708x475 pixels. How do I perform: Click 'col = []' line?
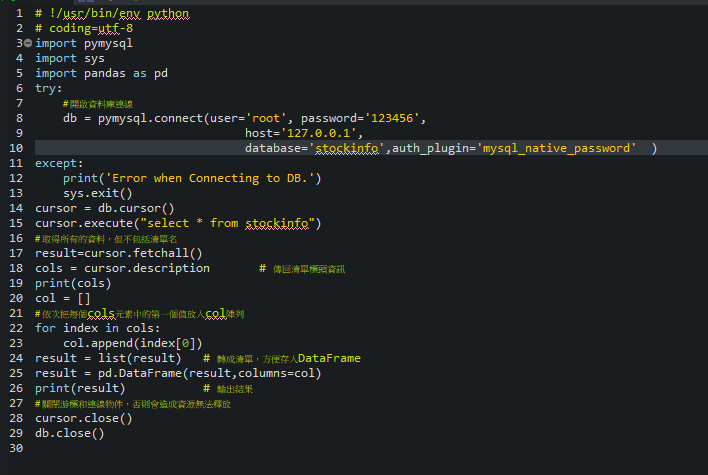(x=63, y=298)
